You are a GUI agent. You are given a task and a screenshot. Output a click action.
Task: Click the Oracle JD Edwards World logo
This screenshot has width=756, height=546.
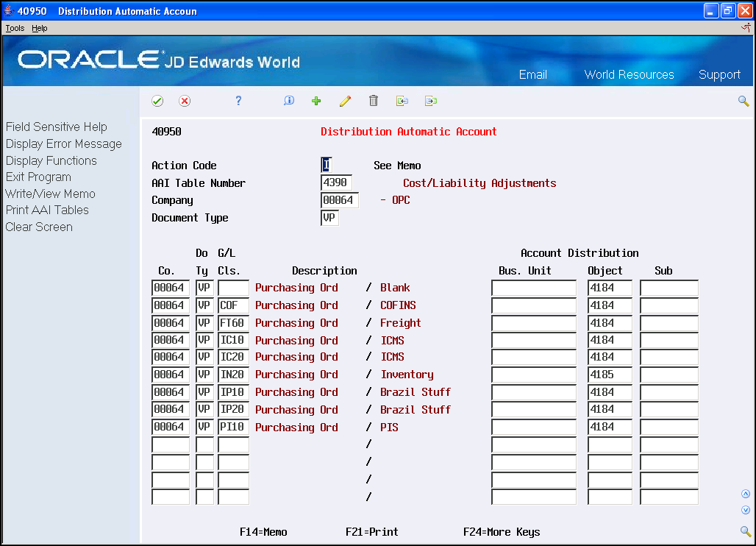click(159, 60)
